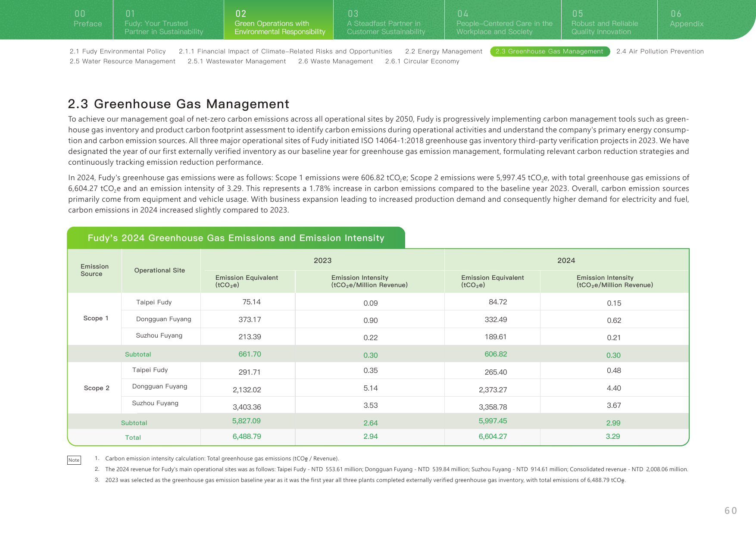Select the value 2,132.02 for Dongguan Fuyang
This screenshot has width=756, height=535.
tap(247, 390)
